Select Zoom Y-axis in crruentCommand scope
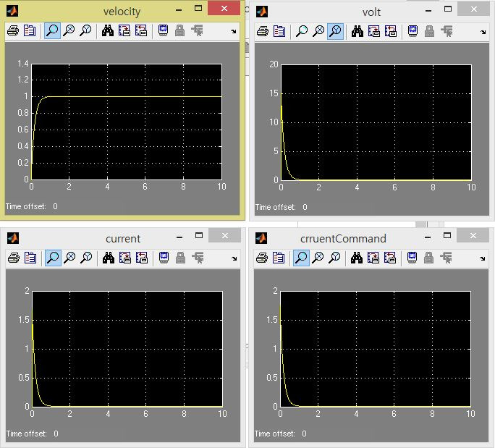This screenshot has height=448, width=495. click(334, 258)
